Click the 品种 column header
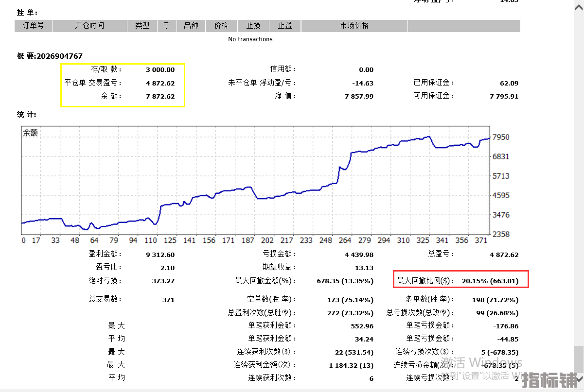 point(191,26)
